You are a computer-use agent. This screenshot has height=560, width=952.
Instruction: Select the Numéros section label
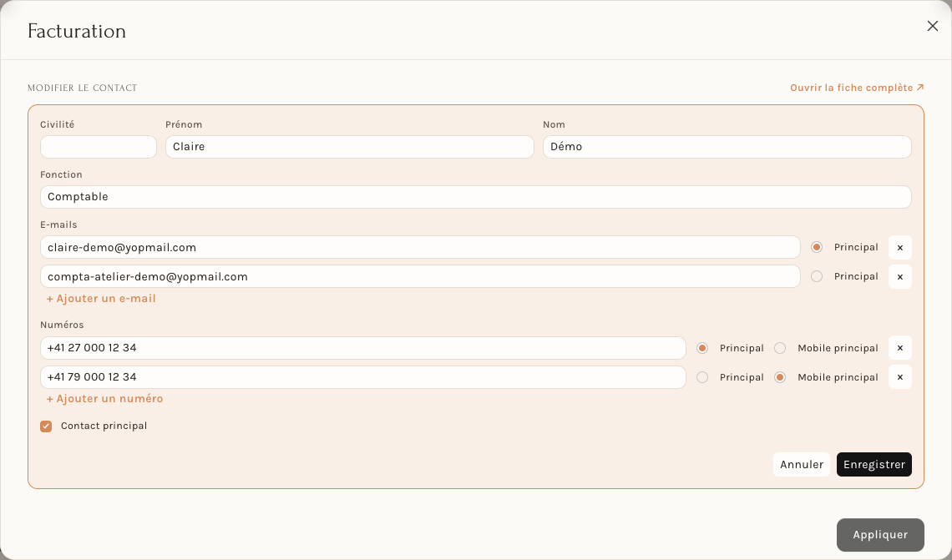[62, 325]
